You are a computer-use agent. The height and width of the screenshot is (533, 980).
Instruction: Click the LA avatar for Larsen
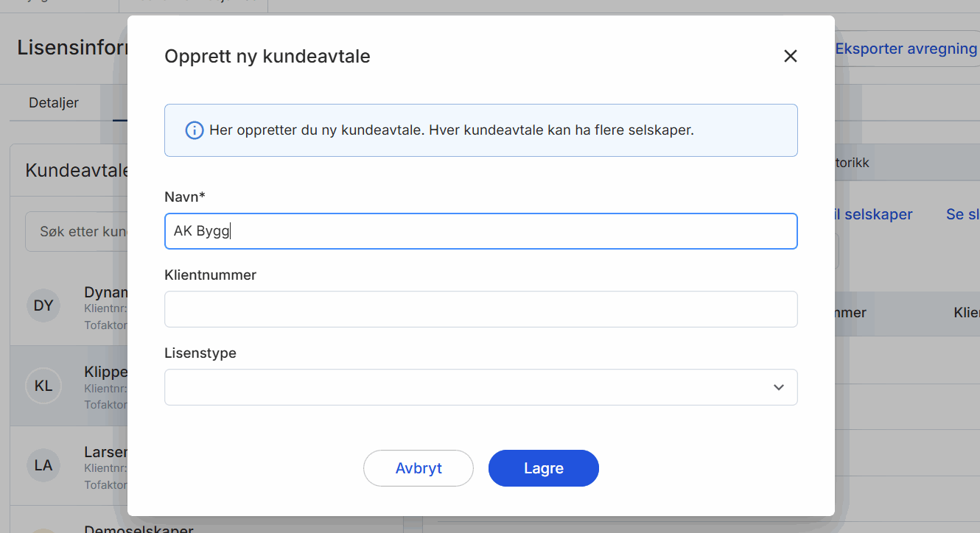pyautogui.click(x=43, y=465)
